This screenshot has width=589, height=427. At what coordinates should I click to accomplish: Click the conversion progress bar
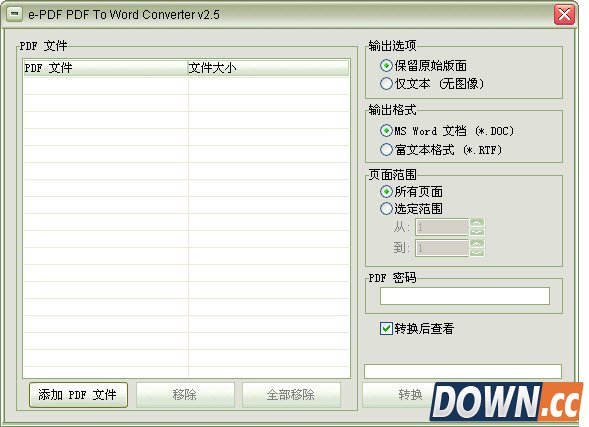[x=463, y=371]
